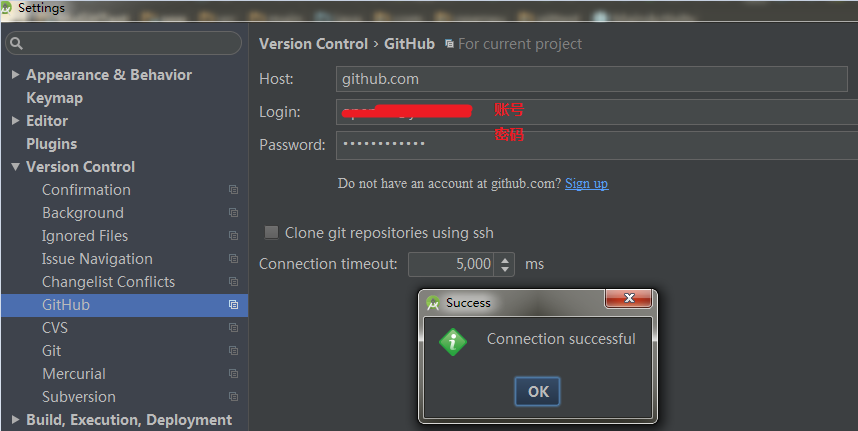Open the Keymap settings page
Viewport: 858px width, 431px height.
(54, 98)
